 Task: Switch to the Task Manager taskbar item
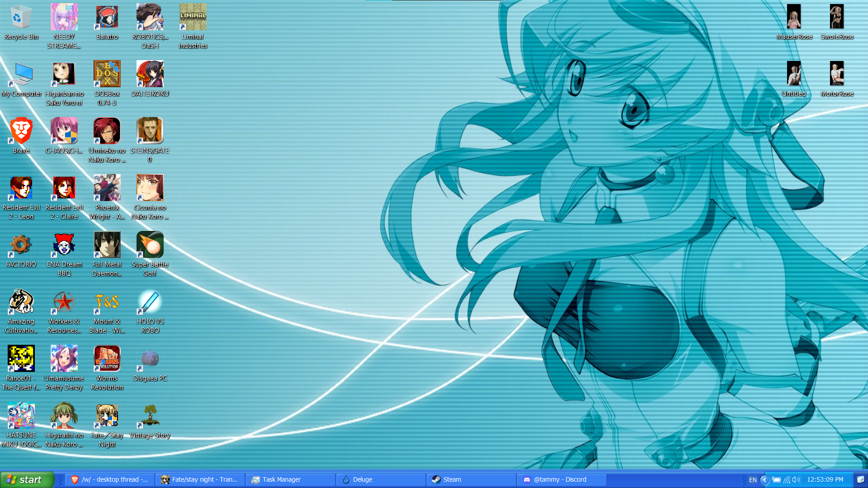pos(290,480)
